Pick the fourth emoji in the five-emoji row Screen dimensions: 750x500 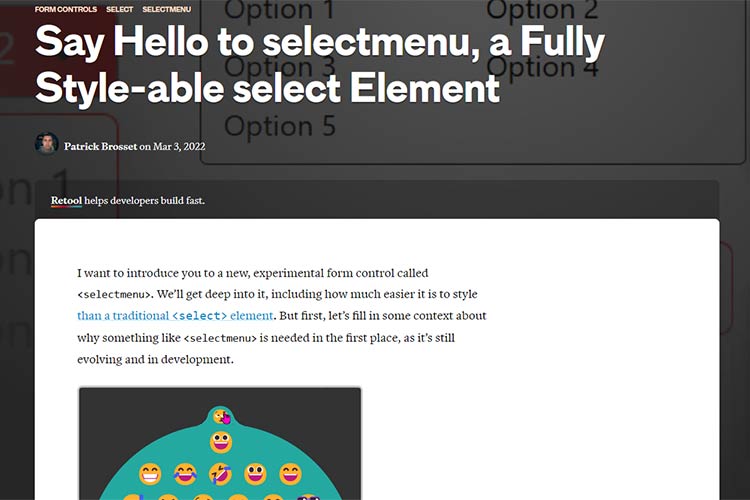pyautogui.click(x=256, y=473)
